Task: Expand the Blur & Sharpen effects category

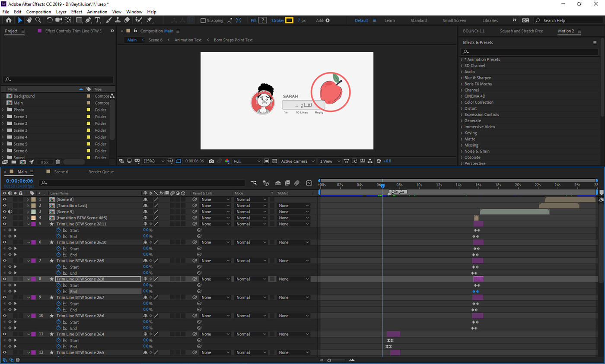Action: [x=462, y=78]
